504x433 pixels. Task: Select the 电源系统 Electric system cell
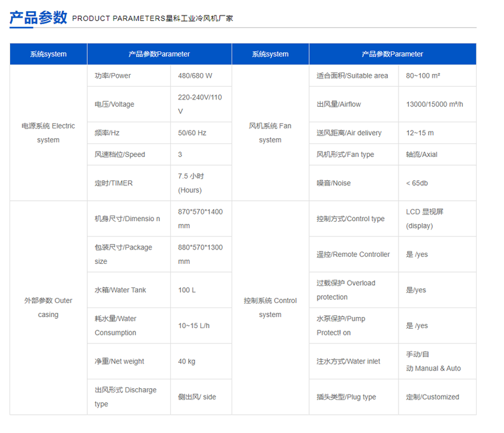[x=48, y=133]
